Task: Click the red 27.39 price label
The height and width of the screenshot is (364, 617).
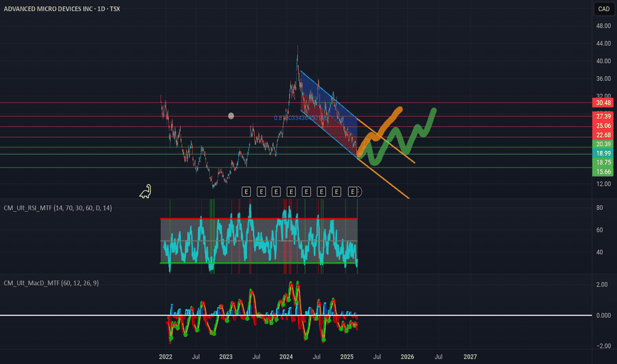Action: click(603, 116)
